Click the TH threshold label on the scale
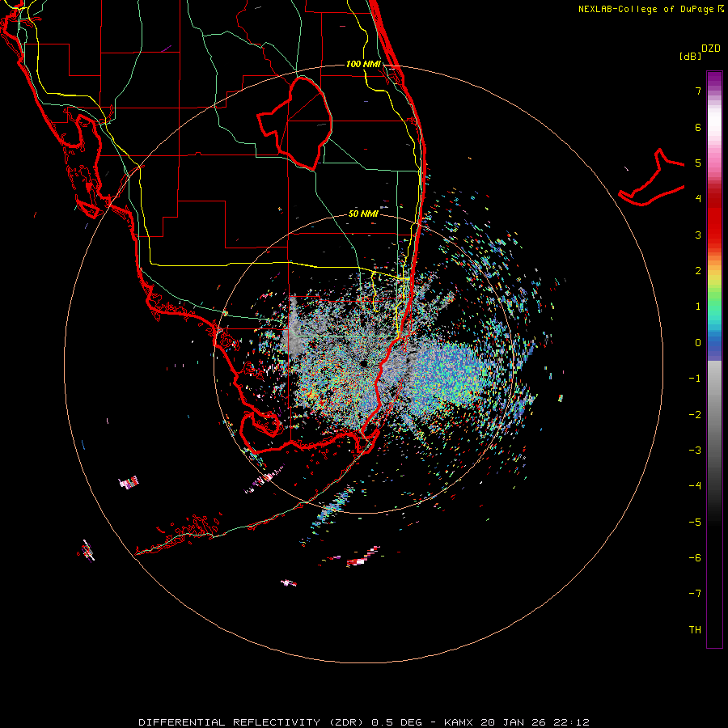 [695, 629]
